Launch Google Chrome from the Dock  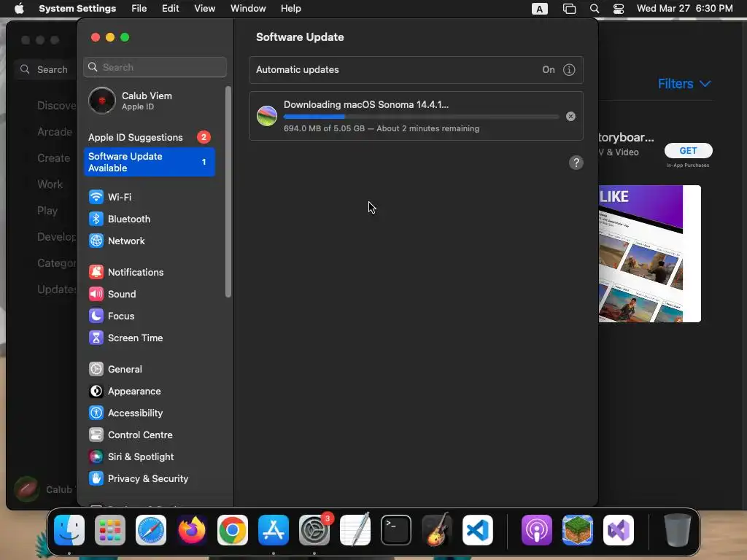[233, 530]
